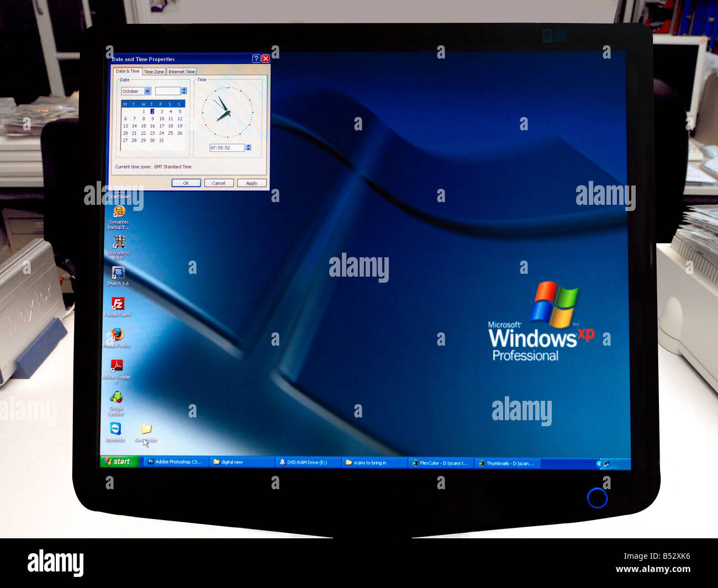Screen dimensions: 718x588
Task: Select day 10 in the calendar
Action: [x=162, y=119]
